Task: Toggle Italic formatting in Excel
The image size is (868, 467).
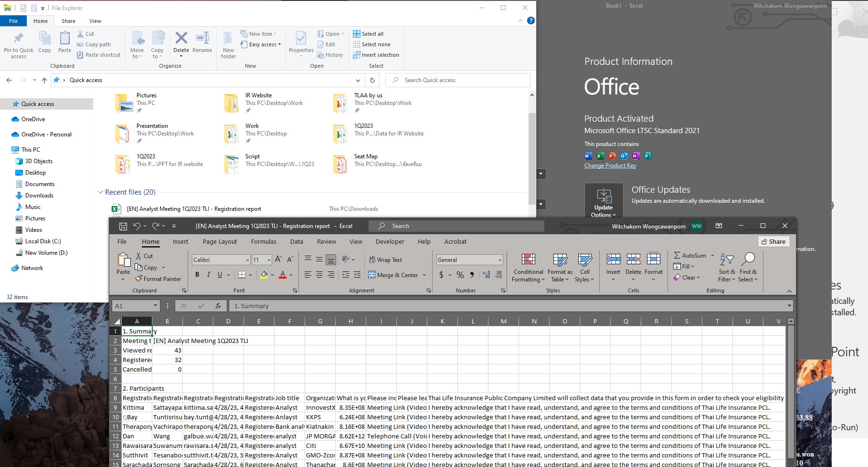Action: (x=209, y=275)
